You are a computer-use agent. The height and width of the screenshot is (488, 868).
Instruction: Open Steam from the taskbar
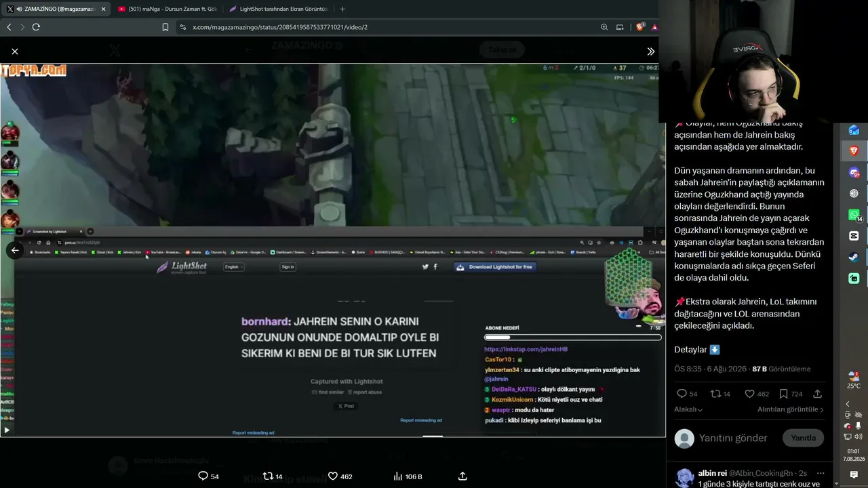854,258
